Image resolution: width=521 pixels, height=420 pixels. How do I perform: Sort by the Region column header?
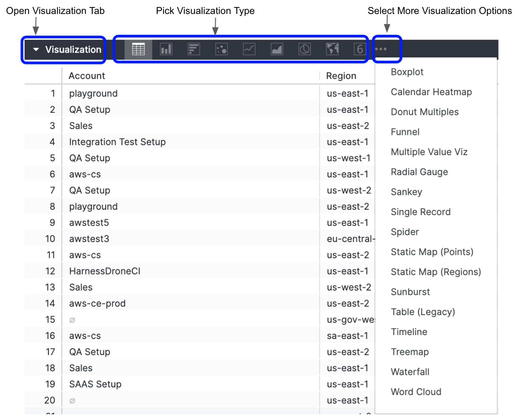coord(341,76)
